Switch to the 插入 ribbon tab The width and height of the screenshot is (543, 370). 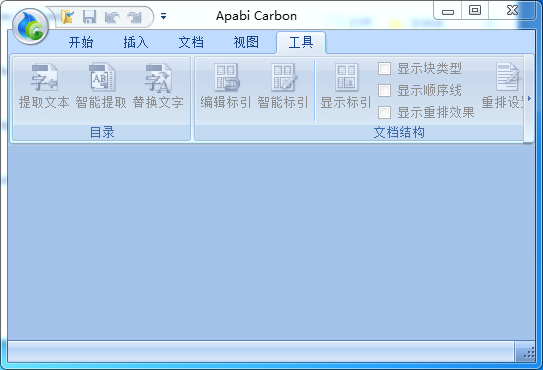(x=136, y=42)
